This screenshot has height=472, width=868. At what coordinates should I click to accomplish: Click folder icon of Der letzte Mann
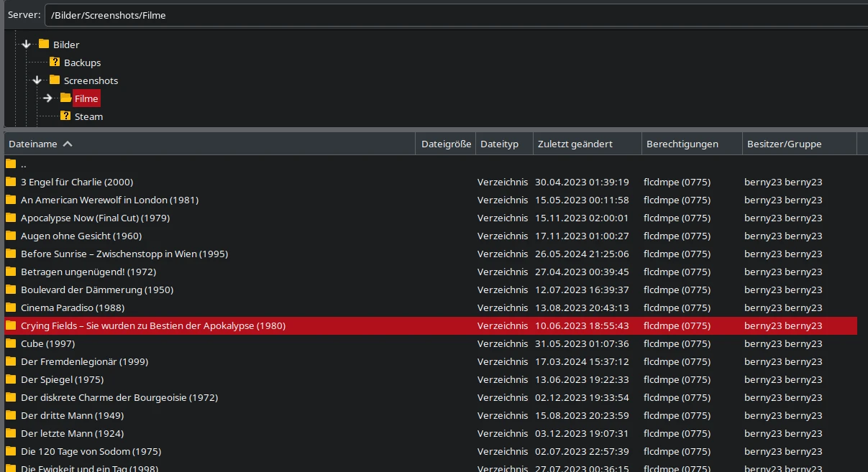pyautogui.click(x=11, y=433)
